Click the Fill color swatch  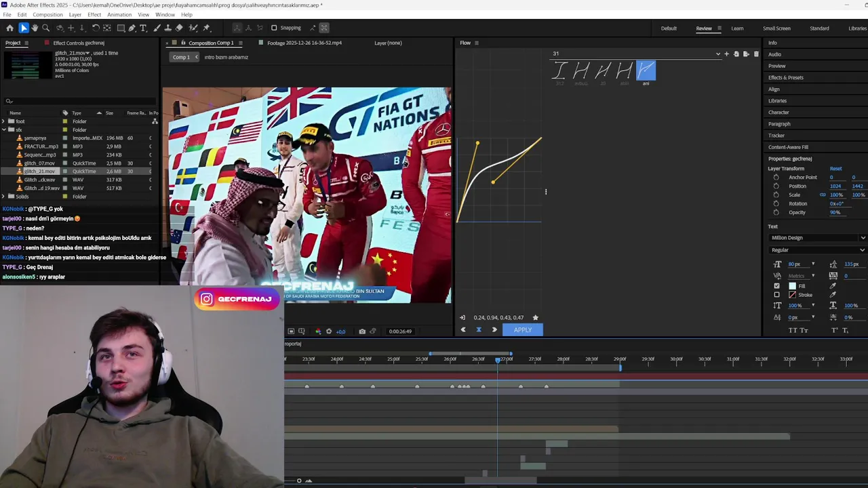pyautogui.click(x=792, y=286)
